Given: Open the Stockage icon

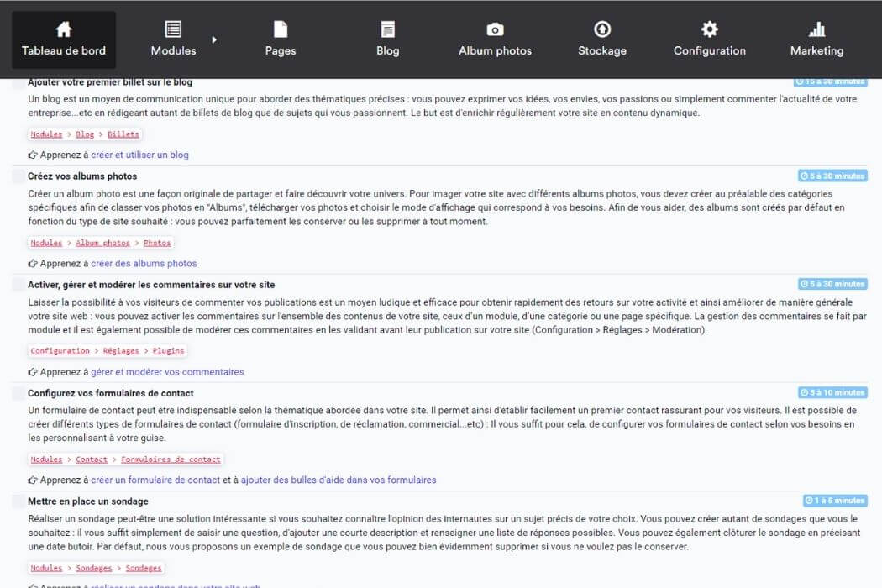Looking at the screenshot, I should click(601, 28).
